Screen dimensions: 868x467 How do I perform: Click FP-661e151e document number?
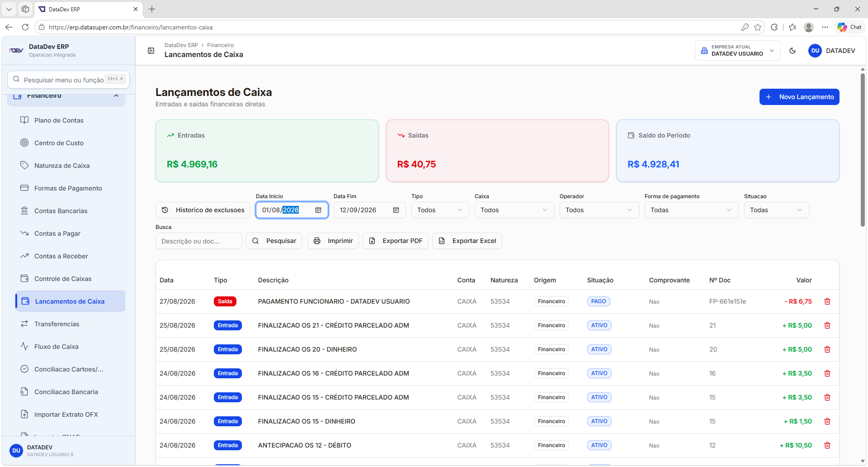[x=727, y=301]
